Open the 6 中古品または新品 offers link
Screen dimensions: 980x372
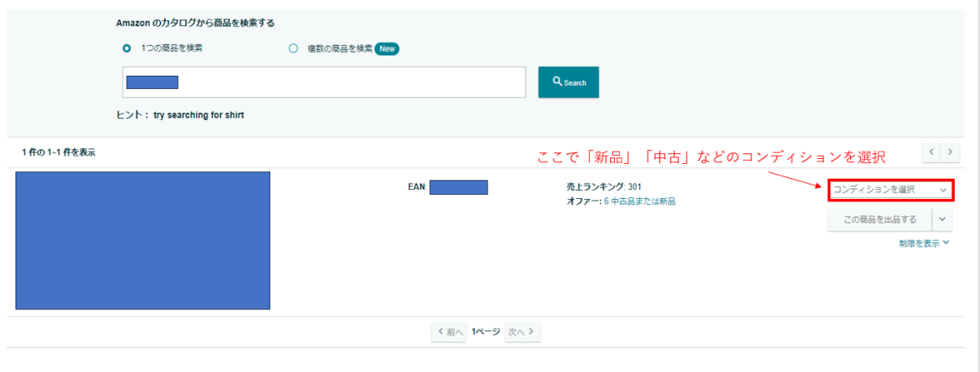click(639, 201)
